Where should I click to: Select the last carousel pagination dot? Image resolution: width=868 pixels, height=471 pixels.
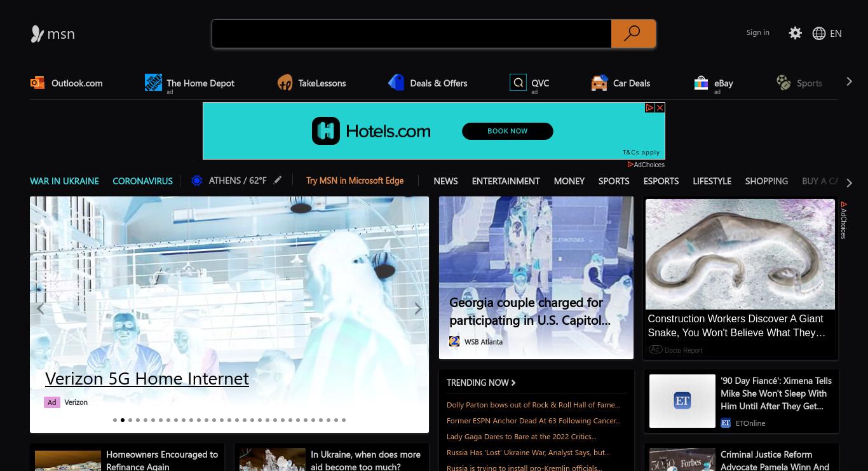point(344,420)
